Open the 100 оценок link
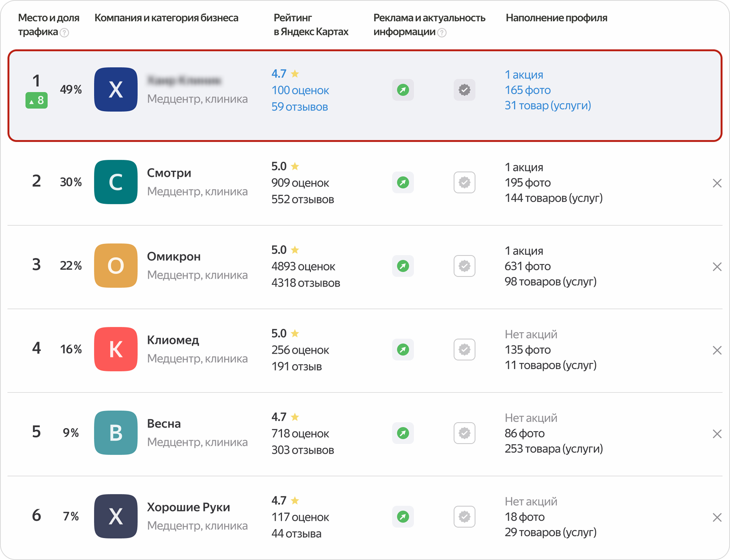 [x=300, y=90]
